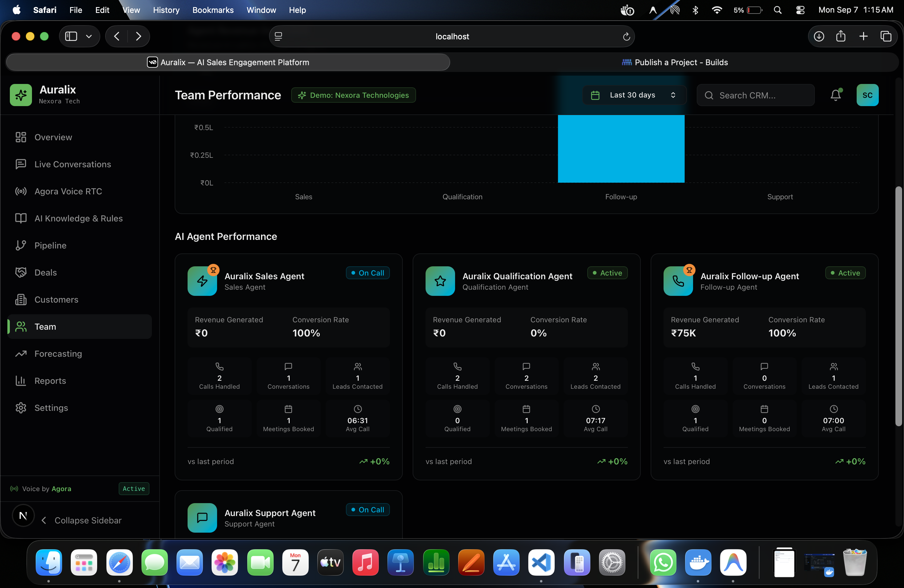Open Live Conversations in sidebar
Image resolution: width=904 pixels, height=588 pixels.
click(79, 164)
